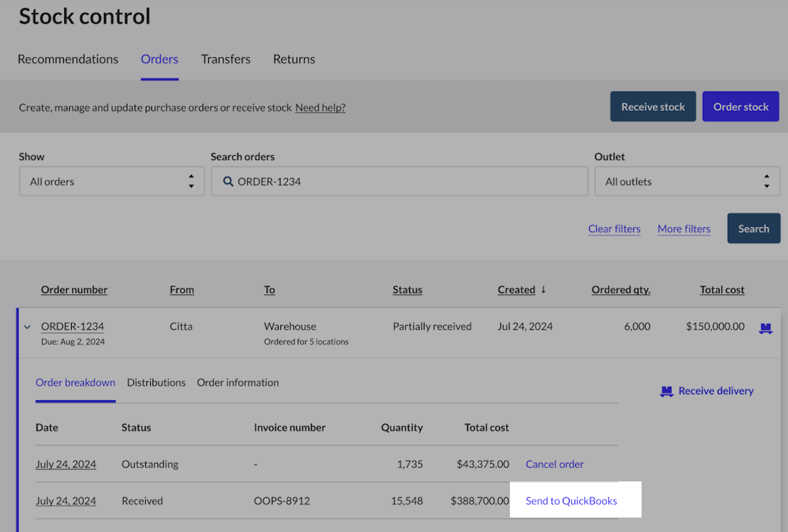Cancel the outstanding order
This screenshot has height=532, width=788.
click(554, 464)
